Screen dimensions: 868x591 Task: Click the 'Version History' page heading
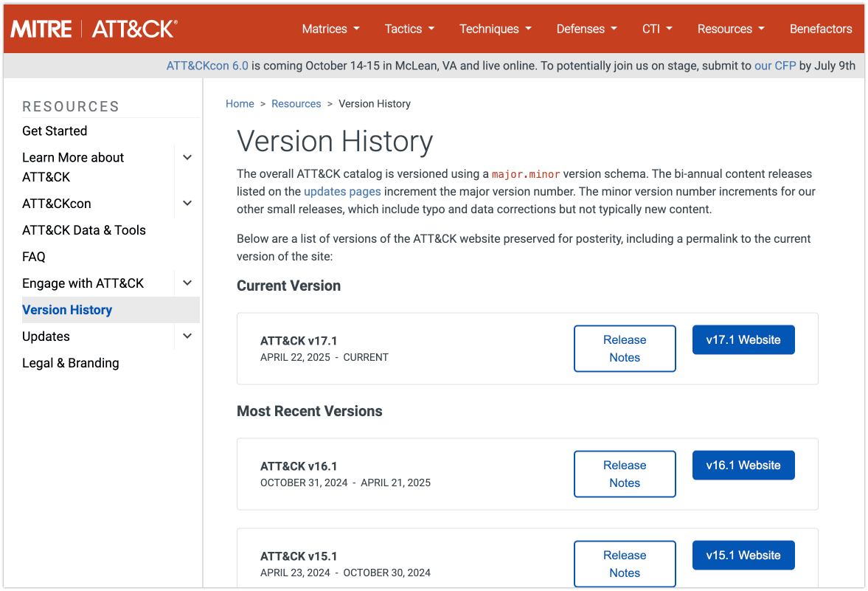pyautogui.click(x=335, y=141)
